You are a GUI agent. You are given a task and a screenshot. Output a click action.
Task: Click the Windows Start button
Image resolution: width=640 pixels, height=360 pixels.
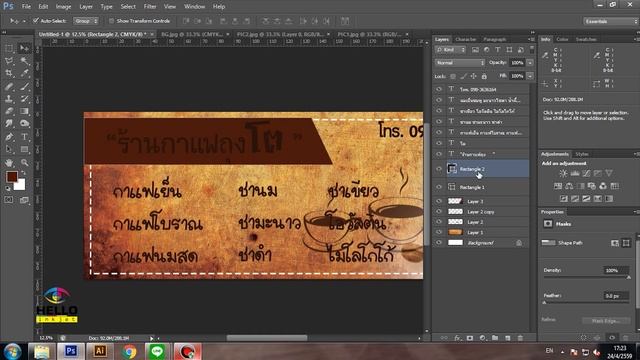point(12,351)
